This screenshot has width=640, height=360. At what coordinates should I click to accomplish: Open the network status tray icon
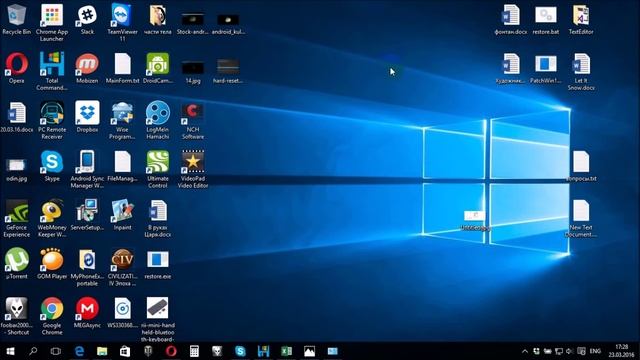pyautogui.click(x=559, y=351)
